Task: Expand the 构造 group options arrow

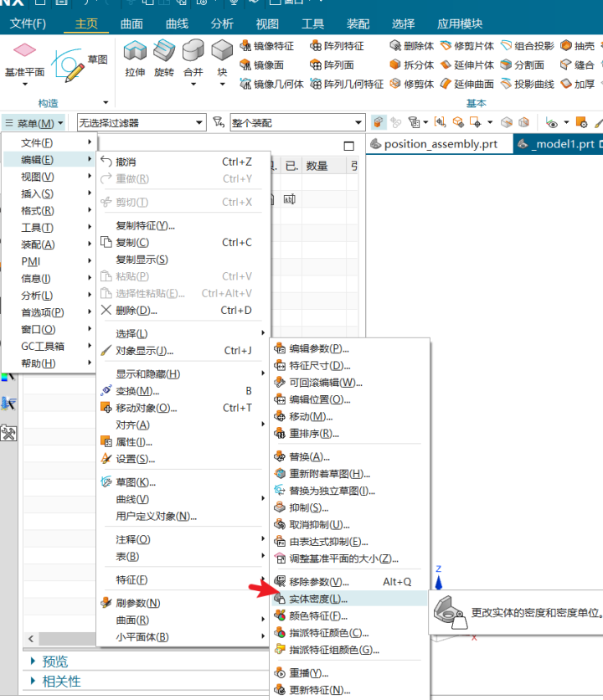Action: coord(106,103)
